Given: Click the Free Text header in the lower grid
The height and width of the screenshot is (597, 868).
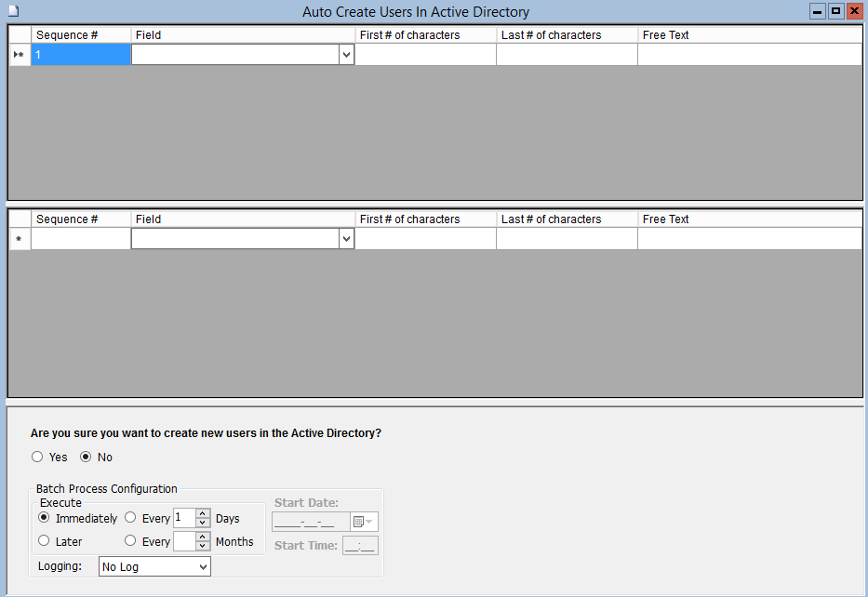Looking at the screenshot, I should tap(749, 219).
